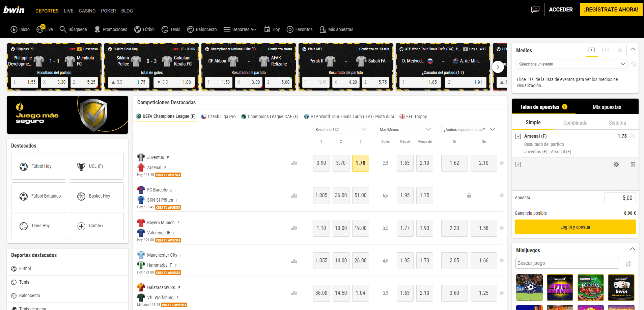Go to Inicio home icon
Screen dimensions: 644x310
tap(20, 29)
